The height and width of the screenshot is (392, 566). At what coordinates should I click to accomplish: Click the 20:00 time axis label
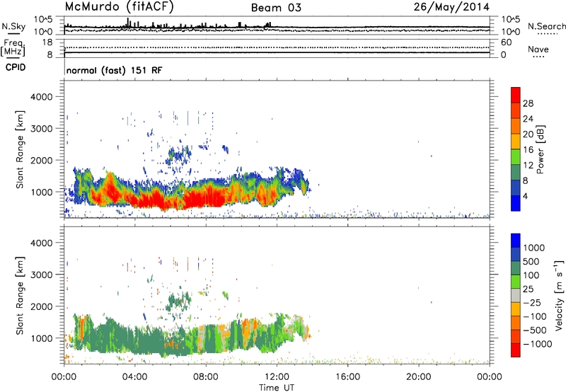pos(418,377)
